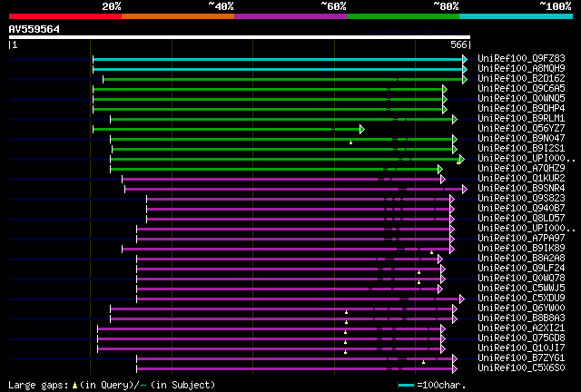Click the white query sequence bar
Image resolution: width=581 pixels, height=392 pixels.
(240, 37)
